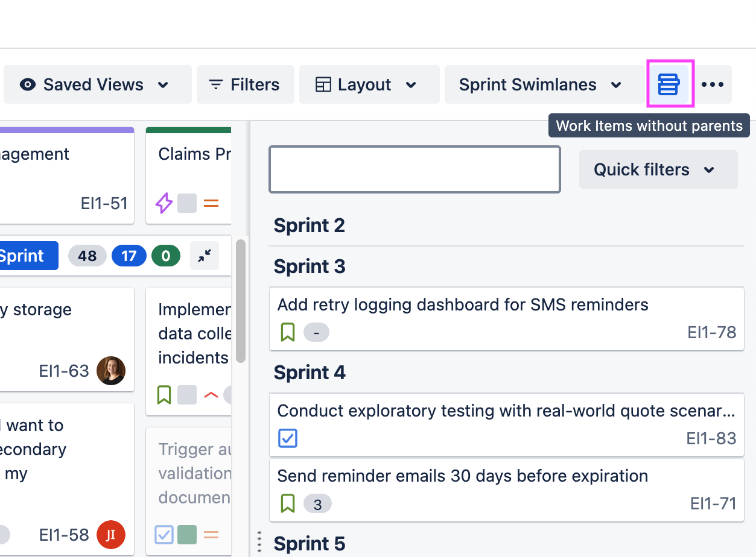Viewport: 756px width, 557px height.
Task: Click the search field in the side panel
Action: point(415,169)
